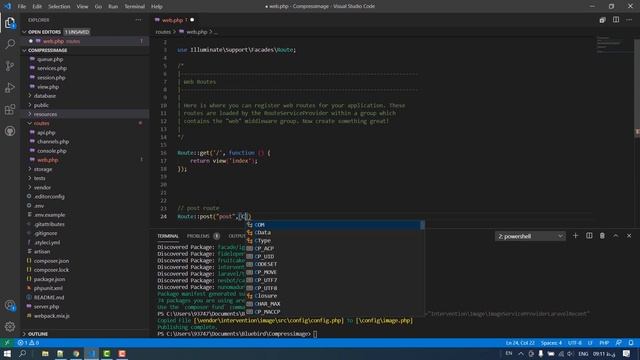Open the Manage gear in activity bar

(10, 327)
